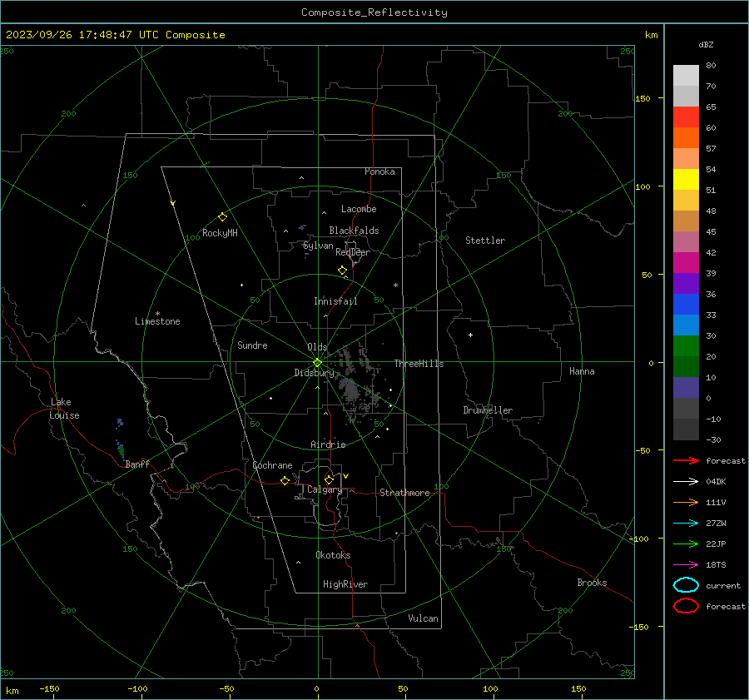
Task: Click the HighRiver label
Action: click(x=345, y=584)
